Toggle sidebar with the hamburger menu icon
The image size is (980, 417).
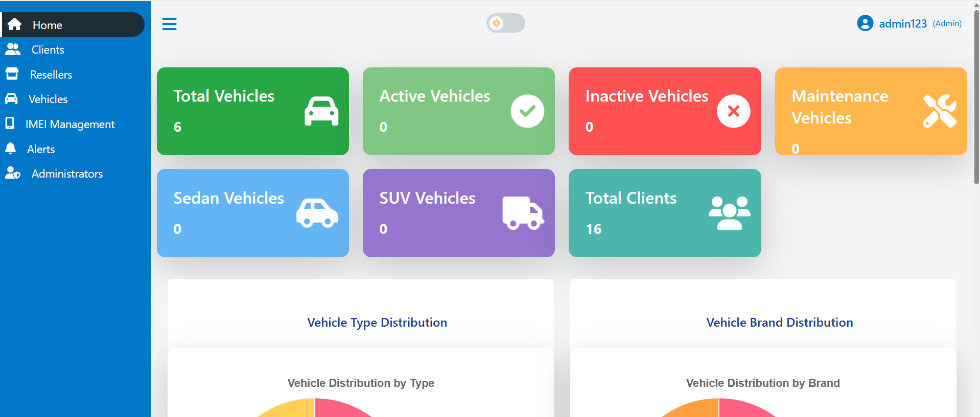(170, 24)
